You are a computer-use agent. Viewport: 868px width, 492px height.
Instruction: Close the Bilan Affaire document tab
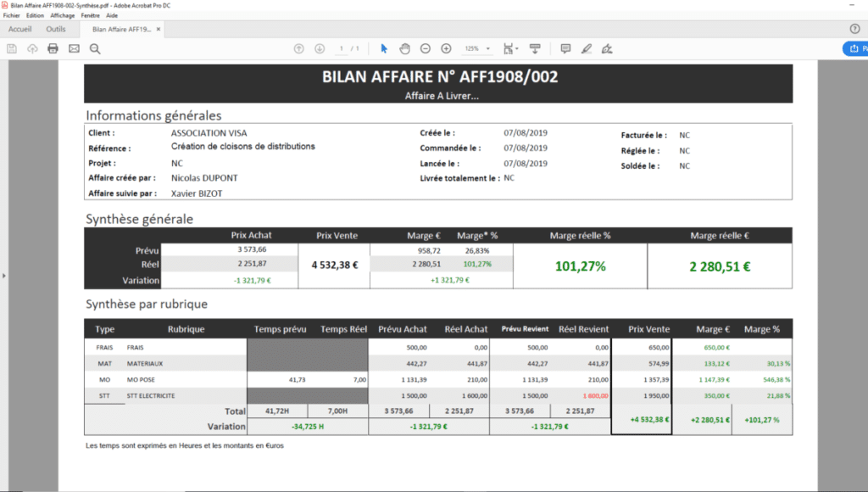(x=159, y=30)
